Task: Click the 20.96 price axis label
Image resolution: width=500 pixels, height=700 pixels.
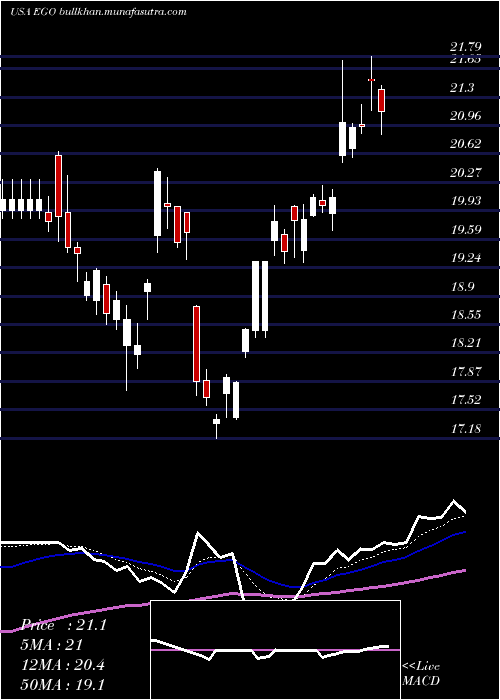Action: pyautogui.click(x=466, y=116)
